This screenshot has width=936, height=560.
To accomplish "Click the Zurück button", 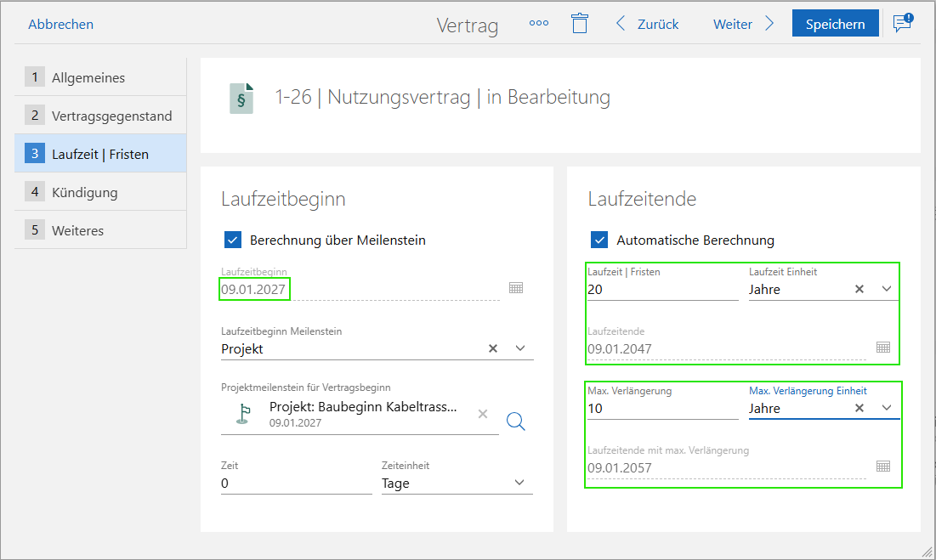I will tap(658, 25).
